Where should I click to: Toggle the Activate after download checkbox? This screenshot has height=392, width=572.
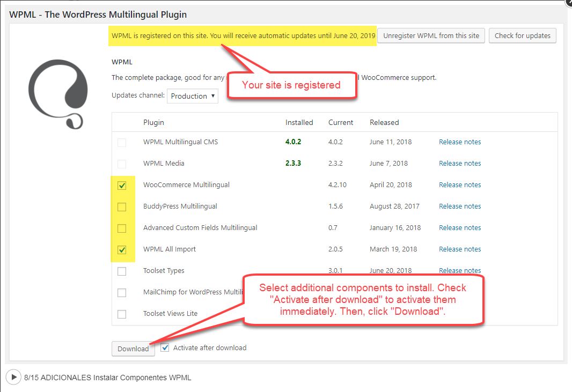(165, 347)
